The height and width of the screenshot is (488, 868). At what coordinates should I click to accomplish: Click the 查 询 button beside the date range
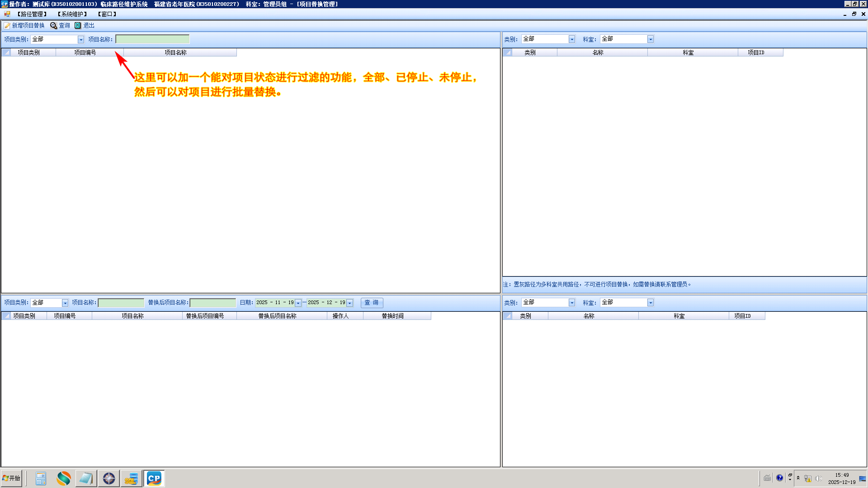coord(372,303)
